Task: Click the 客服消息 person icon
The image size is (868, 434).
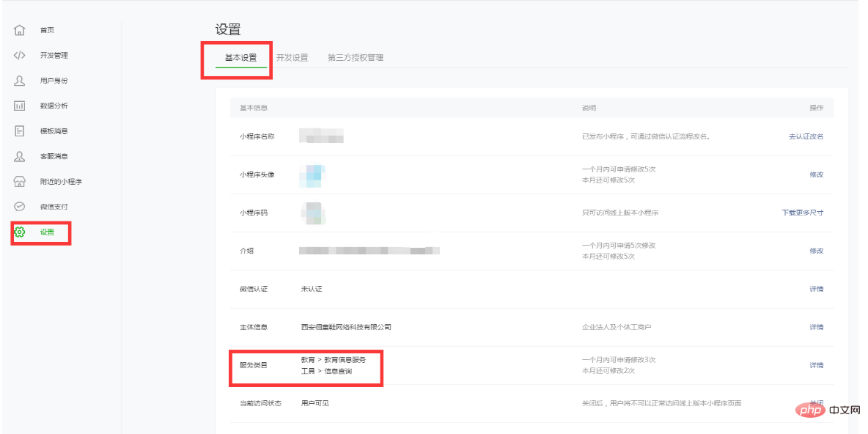Action: (x=19, y=156)
